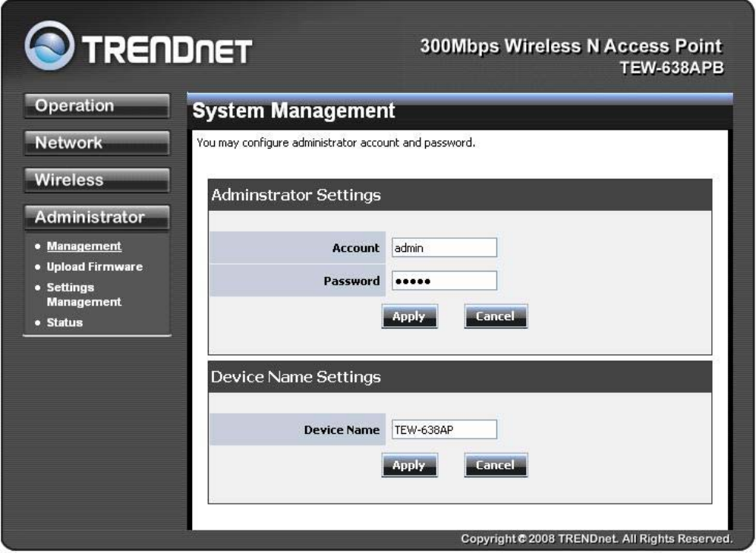This screenshot has width=756, height=553.
Task: Cancel the Administrator Settings changes
Action: coord(496,316)
